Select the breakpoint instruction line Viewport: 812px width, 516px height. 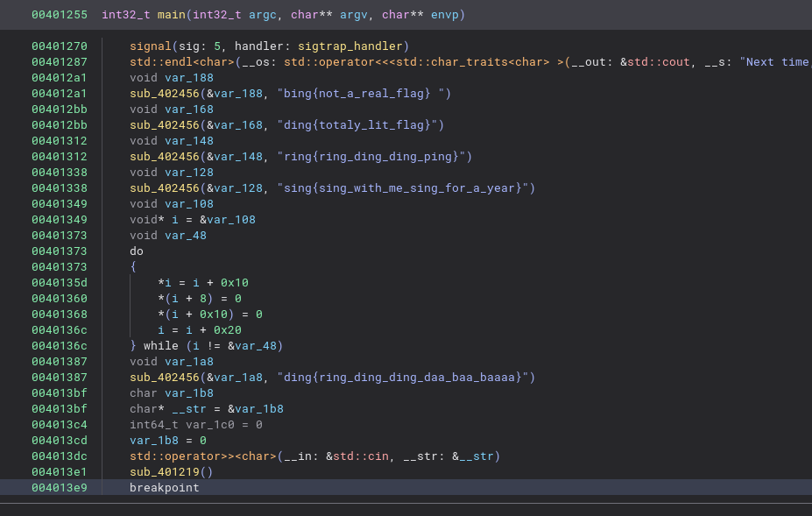pos(165,488)
